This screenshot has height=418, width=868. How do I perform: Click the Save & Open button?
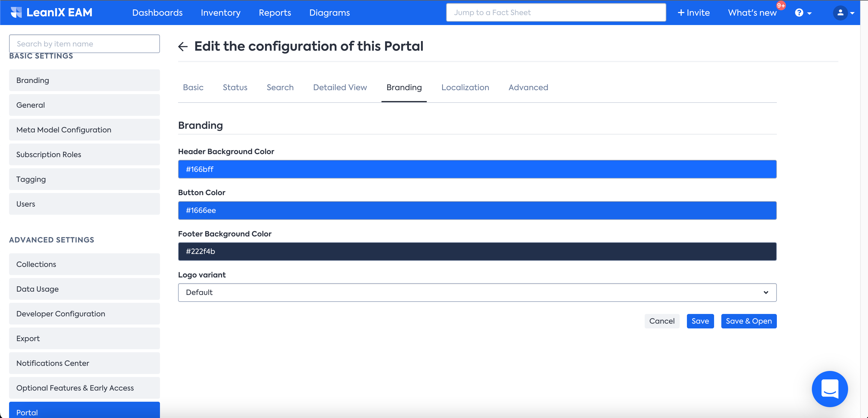pyautogui.click(x=748, y=321)
